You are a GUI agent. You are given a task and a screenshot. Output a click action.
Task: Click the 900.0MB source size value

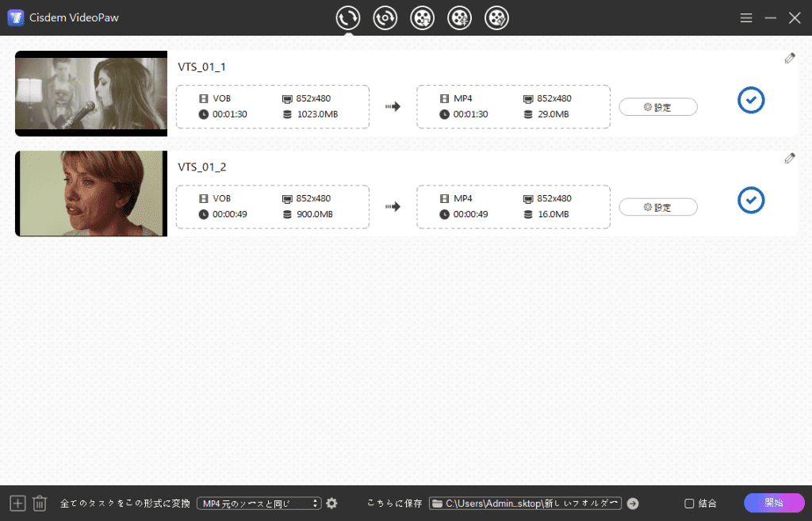(314, 214)
